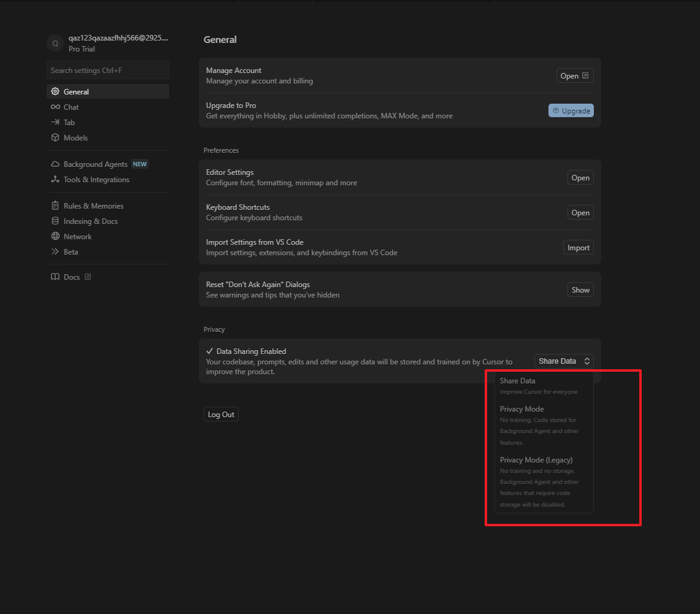Click the Network globe icon

55,236
